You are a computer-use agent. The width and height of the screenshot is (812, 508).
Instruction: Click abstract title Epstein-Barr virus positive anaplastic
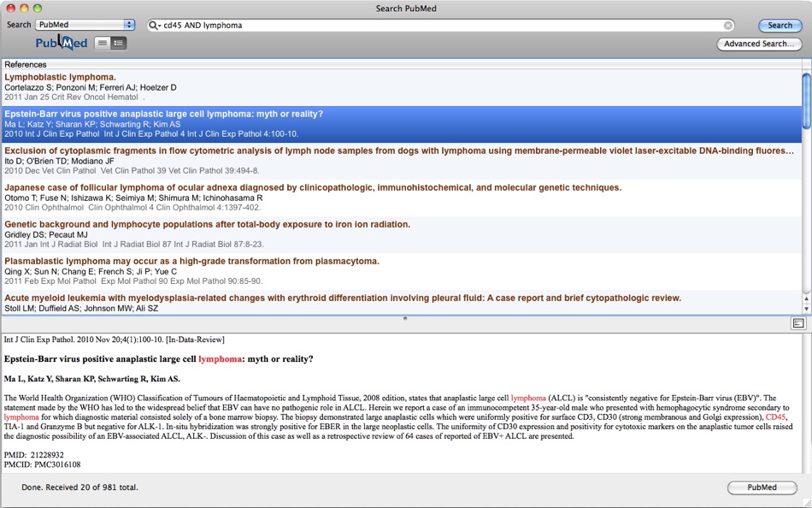[x=158, y=359]
